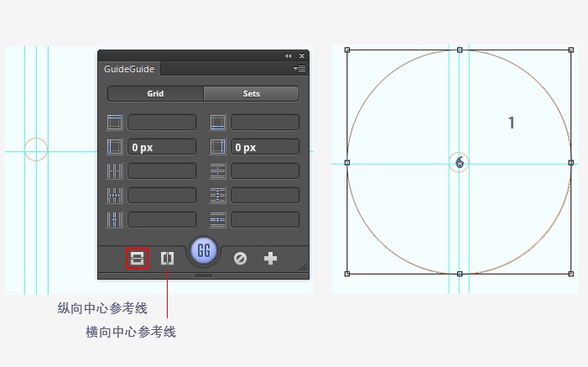The width and height of the screenshot is (588, 367).
Task: Add horizontal midpoint guide (red-boxed icon)
Action: tap(138, 259)
